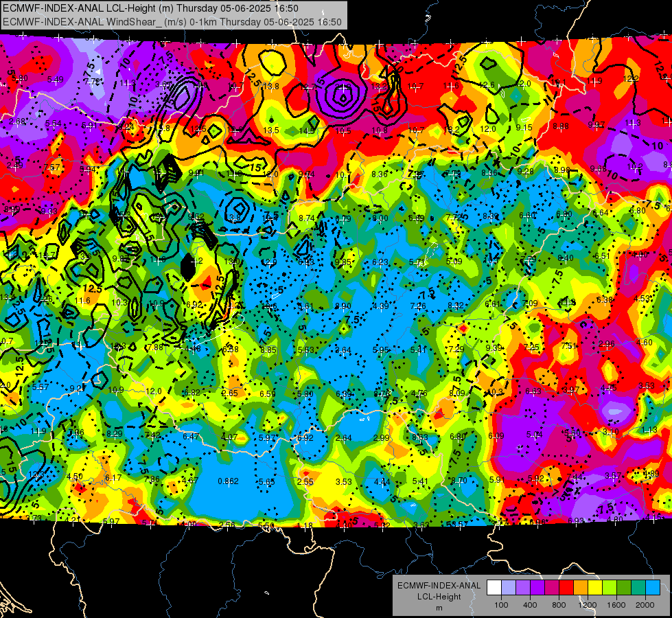672x618 pixels.
Task: Click the magenta legend color swatch
Action: click(x=552, y=587)
